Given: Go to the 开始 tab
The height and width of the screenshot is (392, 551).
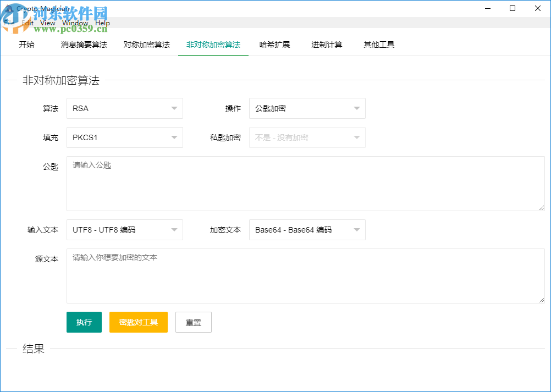Looking at the screenshot, I should pyautogui.click(x=26, y=45).
